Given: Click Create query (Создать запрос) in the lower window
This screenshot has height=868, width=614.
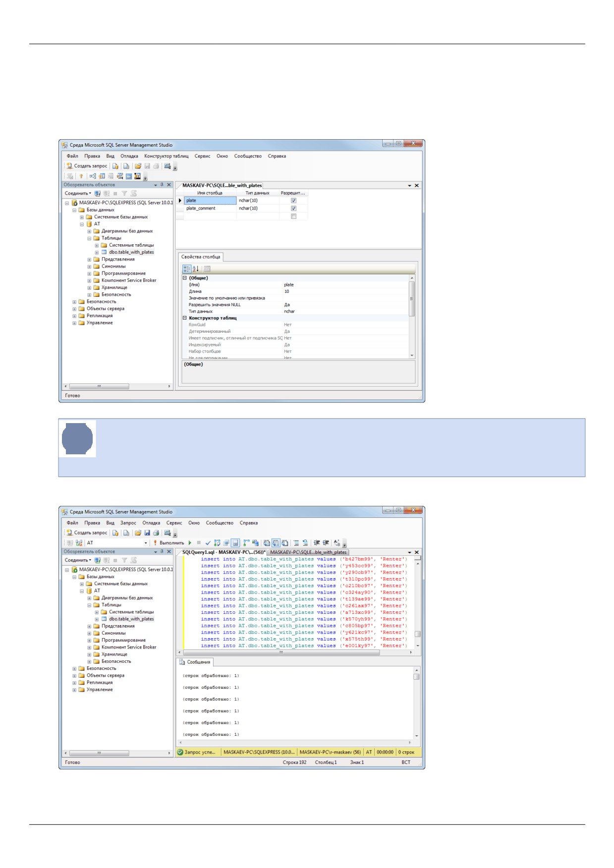Looking at the screenshot, I should pos(87,533).
